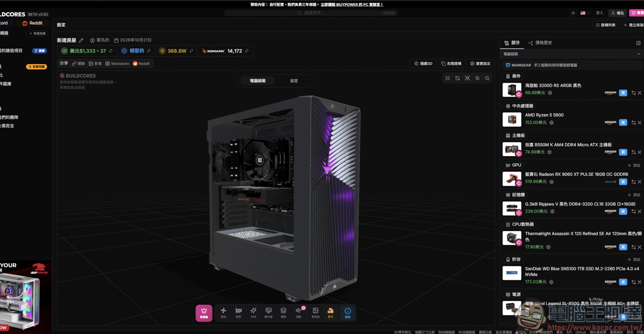
Task: Remove the Thermalright Assassin X 120 cooler
Action: point(639,247)
